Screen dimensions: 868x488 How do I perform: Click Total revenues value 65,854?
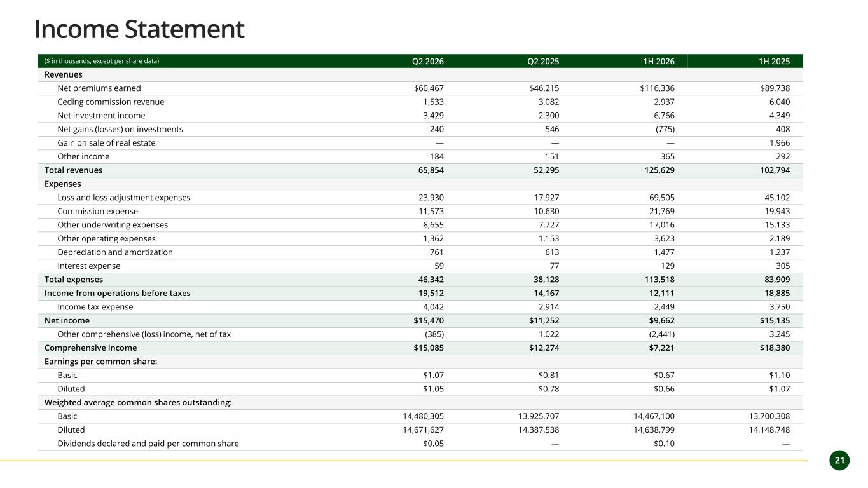coord(431,170)
